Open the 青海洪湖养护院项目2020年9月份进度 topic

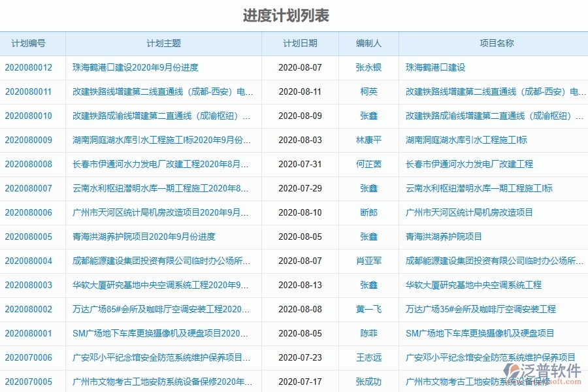pyautogui.click(x=141, y=237)
